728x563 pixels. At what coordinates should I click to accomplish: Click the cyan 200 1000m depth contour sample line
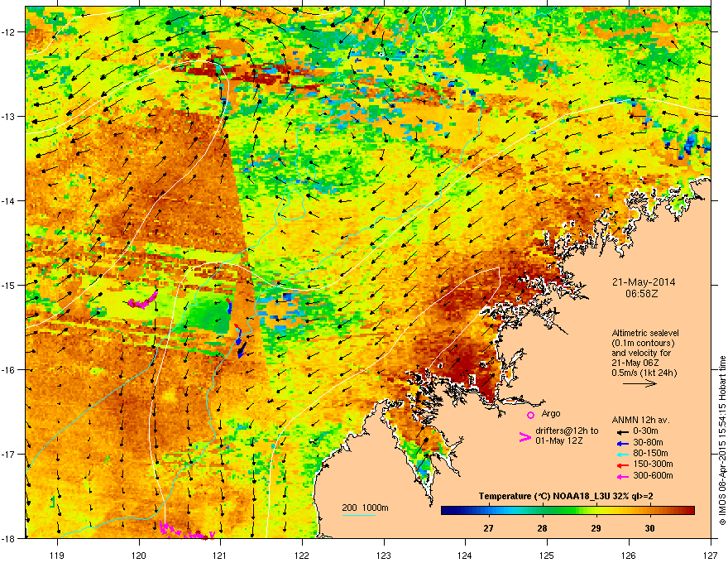coord(358,516)
